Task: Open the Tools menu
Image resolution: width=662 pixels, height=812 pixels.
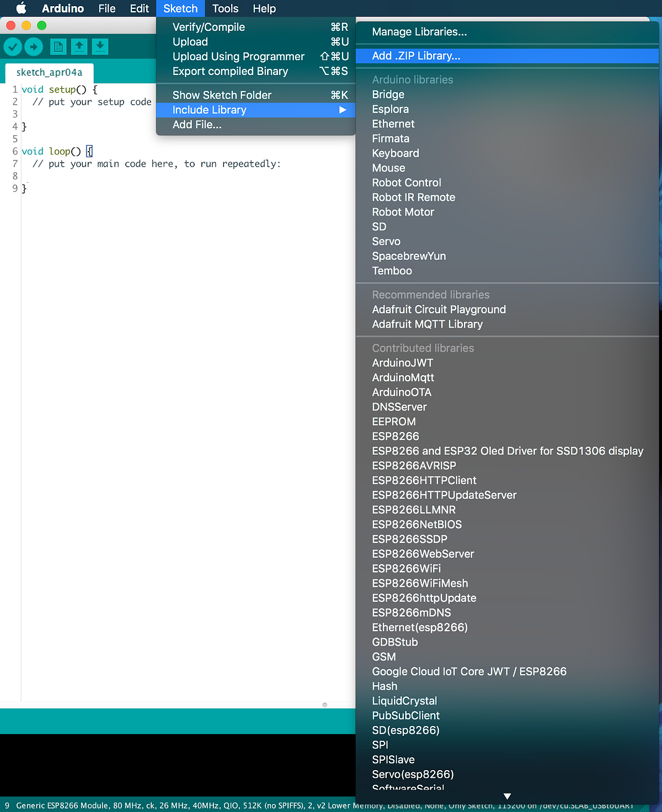Action: [225, 8]
